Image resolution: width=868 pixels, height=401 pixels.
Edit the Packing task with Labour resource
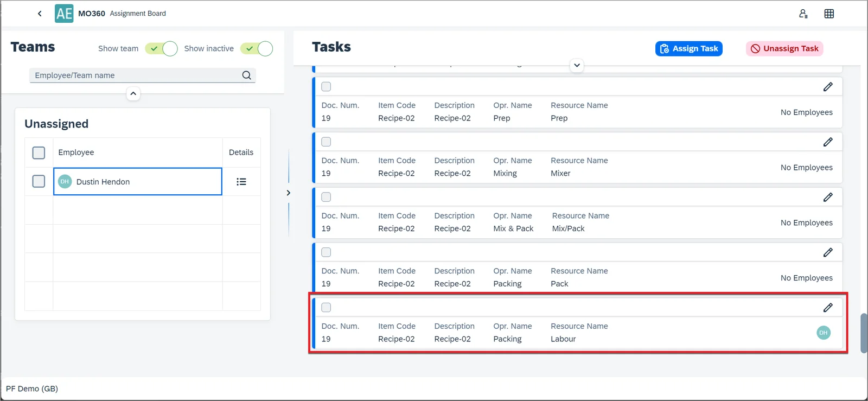click(x=828, y=308)
